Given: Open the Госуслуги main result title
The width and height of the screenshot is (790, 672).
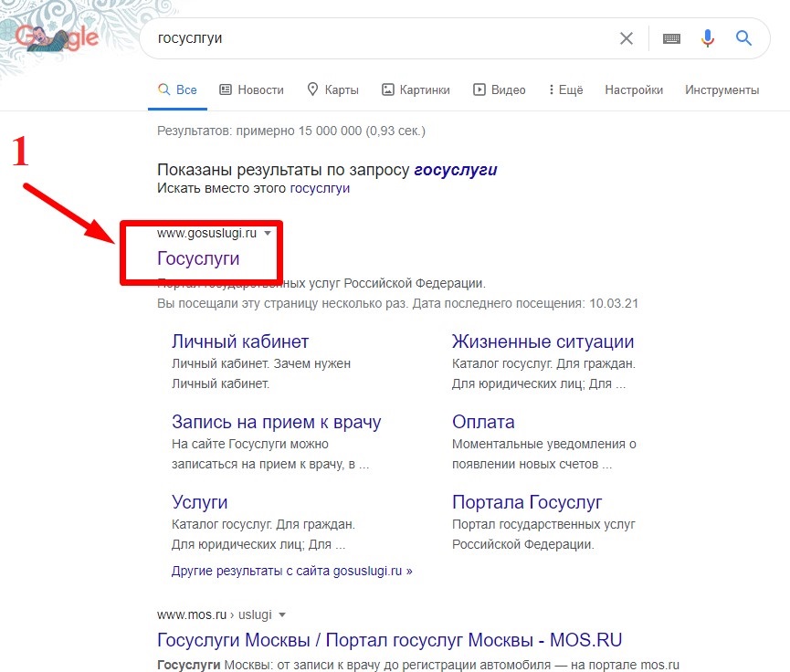Looking at the screenshot, I should [x=198, y=258].
